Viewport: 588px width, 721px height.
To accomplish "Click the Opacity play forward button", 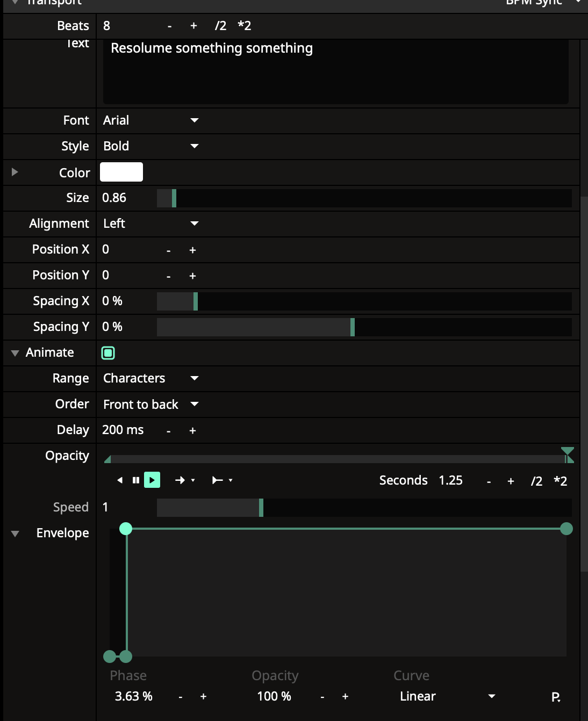I will tap(152, 480).
